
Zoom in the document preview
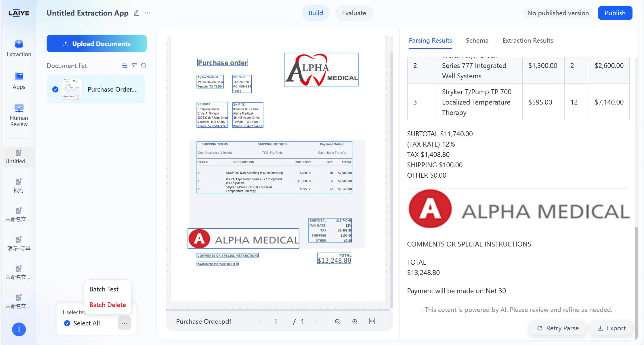point(355,321)
